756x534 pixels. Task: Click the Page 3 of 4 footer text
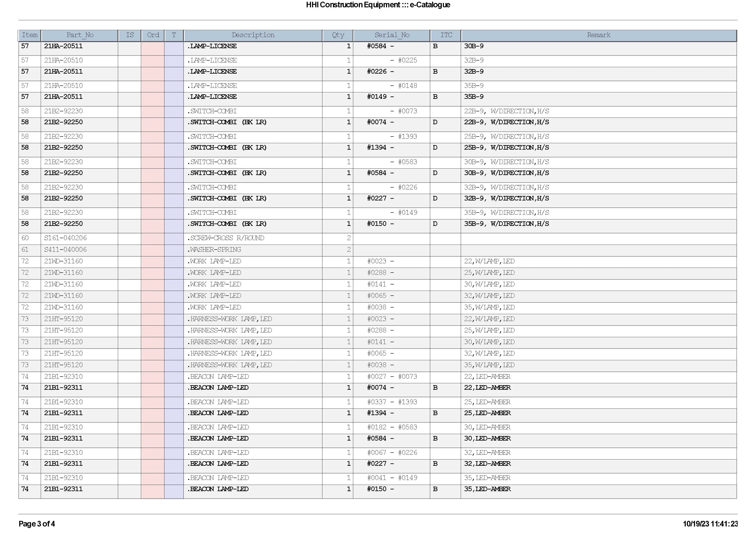pyautogui.click(x=37, y=524)
